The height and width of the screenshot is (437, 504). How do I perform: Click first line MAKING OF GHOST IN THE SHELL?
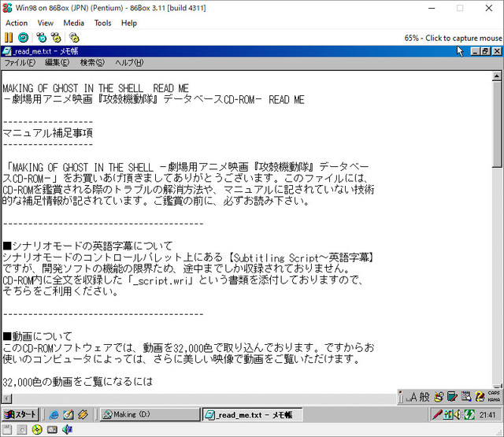(x=95, y=88)
